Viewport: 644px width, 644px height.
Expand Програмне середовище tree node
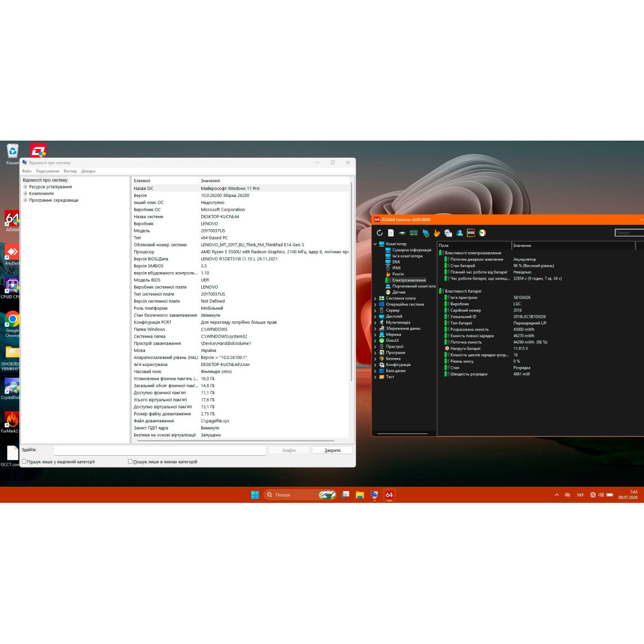click(x=25, y=200)
